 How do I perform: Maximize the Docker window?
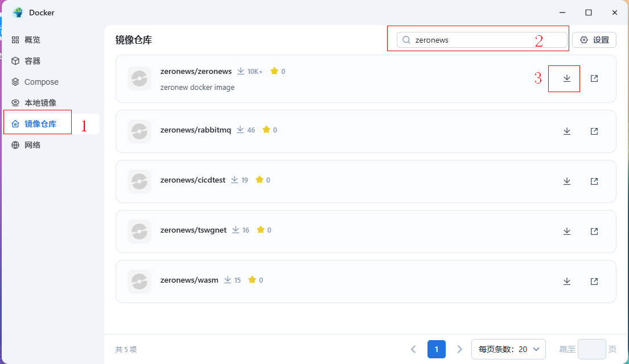(x=589, y=13)
